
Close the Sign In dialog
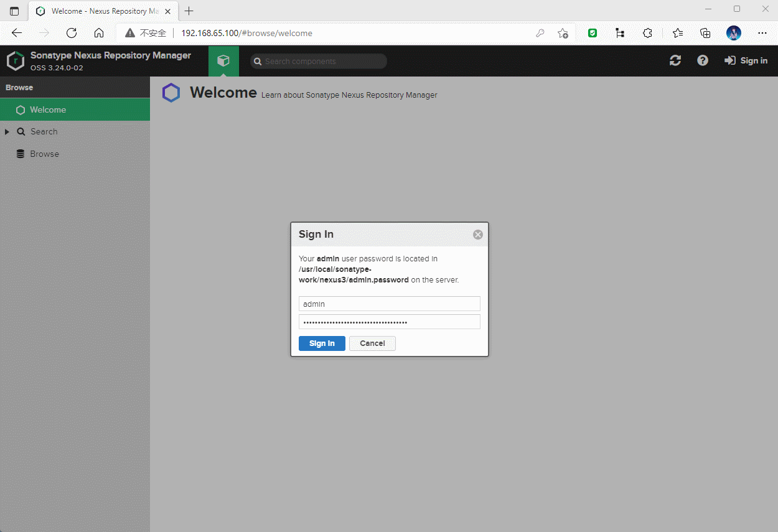click(478, 235)
